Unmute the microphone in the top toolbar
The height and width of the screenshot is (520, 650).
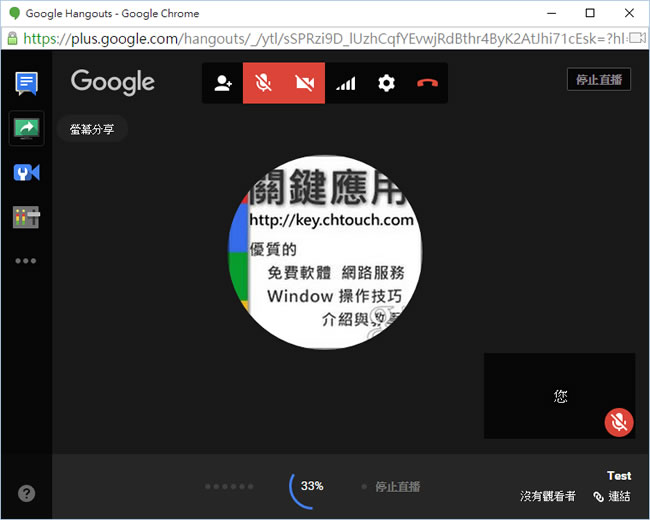tap(263, 83)
